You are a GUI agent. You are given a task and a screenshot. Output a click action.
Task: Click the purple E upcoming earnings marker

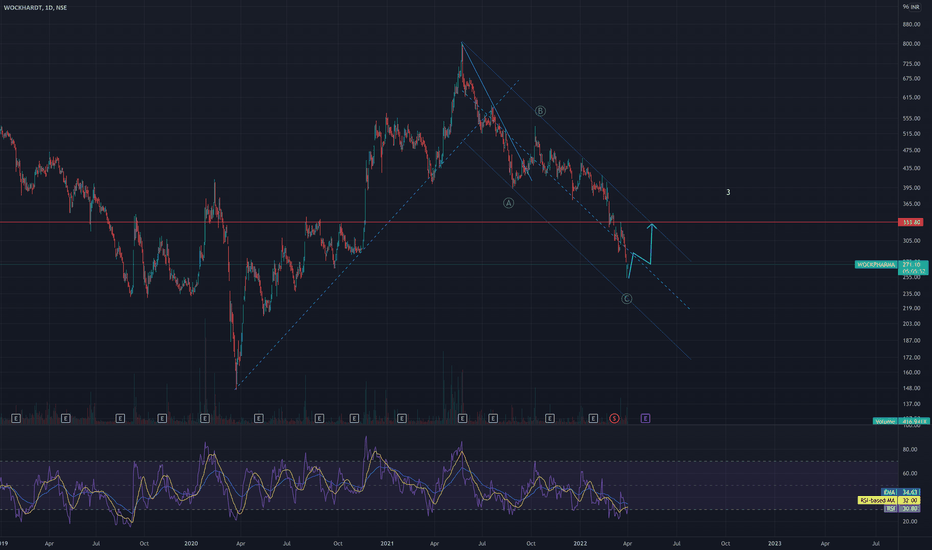pos(645,419)
